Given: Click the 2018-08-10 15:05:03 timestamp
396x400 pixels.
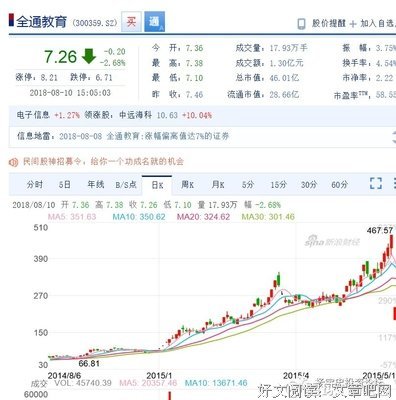Looking at the screenshot, I should point(70,93).
